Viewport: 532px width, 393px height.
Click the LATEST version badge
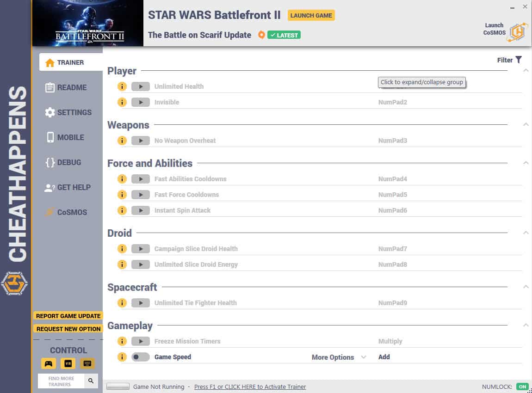pos(284,35)
